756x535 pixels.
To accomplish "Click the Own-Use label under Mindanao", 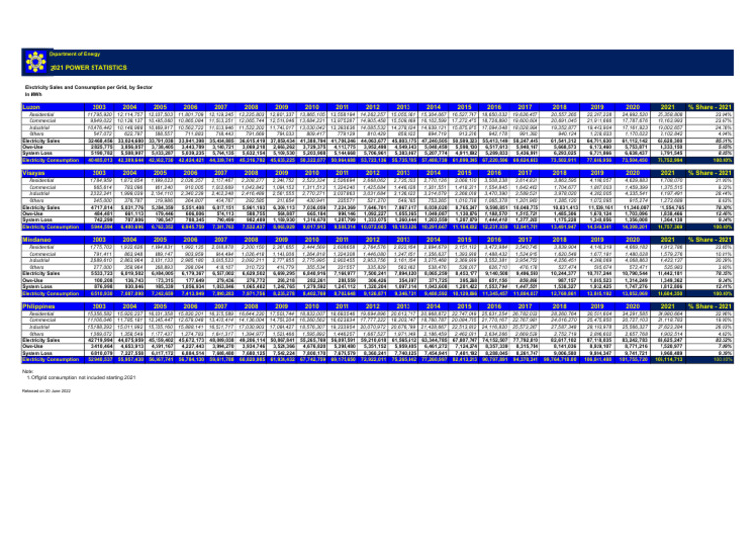I will tap(32, 280).
